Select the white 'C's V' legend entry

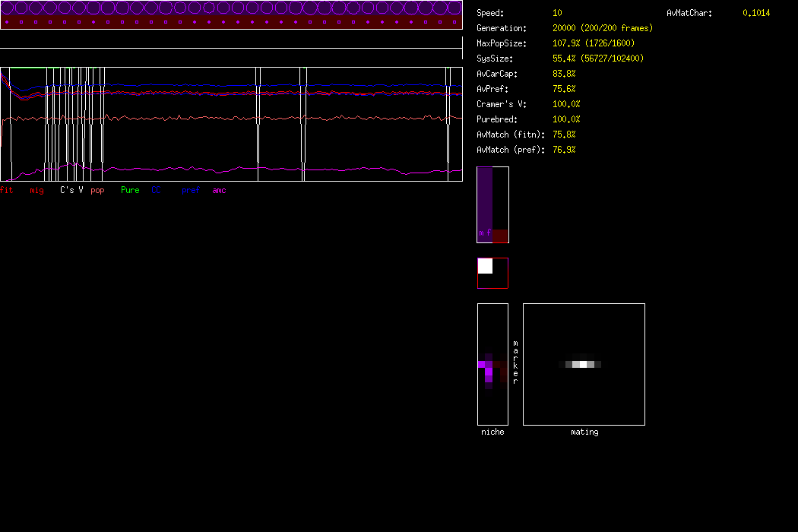coord(71,190)
